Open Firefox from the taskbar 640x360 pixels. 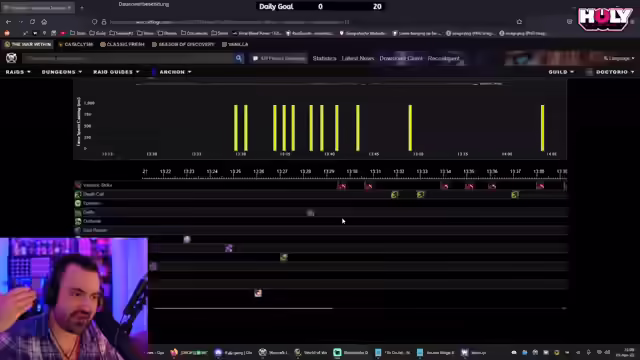(174, 352)
